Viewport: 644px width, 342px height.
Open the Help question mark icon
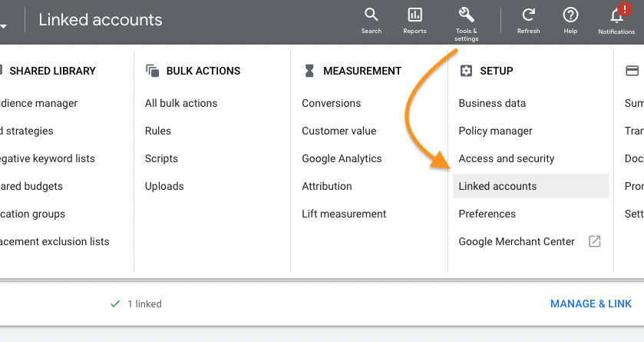point(570,15)
